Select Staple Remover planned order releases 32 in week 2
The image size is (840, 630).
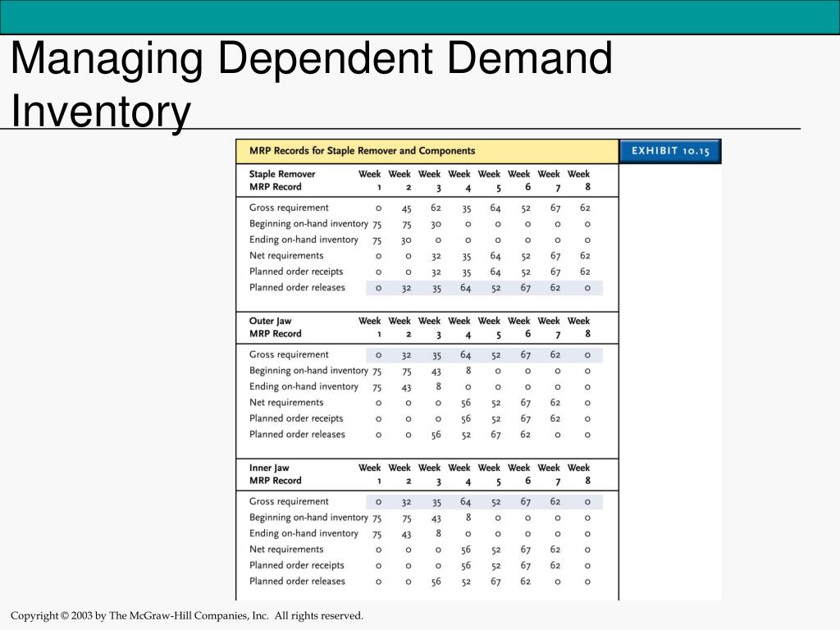pos(407,288)
